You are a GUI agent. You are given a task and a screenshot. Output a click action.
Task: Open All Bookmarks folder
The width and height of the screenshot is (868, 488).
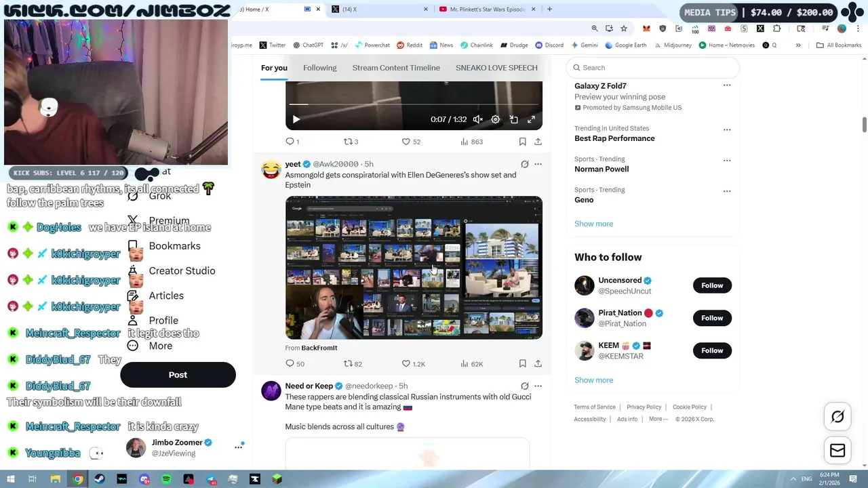point(839,45)
